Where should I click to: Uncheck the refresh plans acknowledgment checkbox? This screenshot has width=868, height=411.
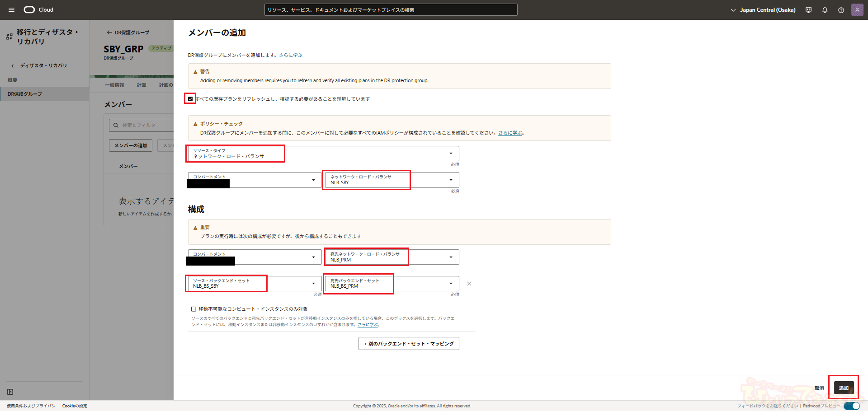coord(190,99)
